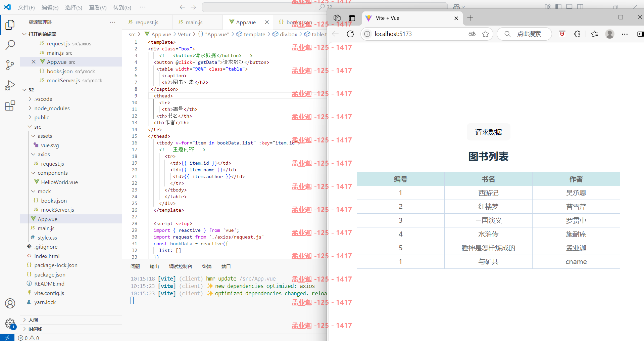The height and width of the screenshot is (341, 644).
Task: Expand the node_modules folder
Action: click(52, 108)
